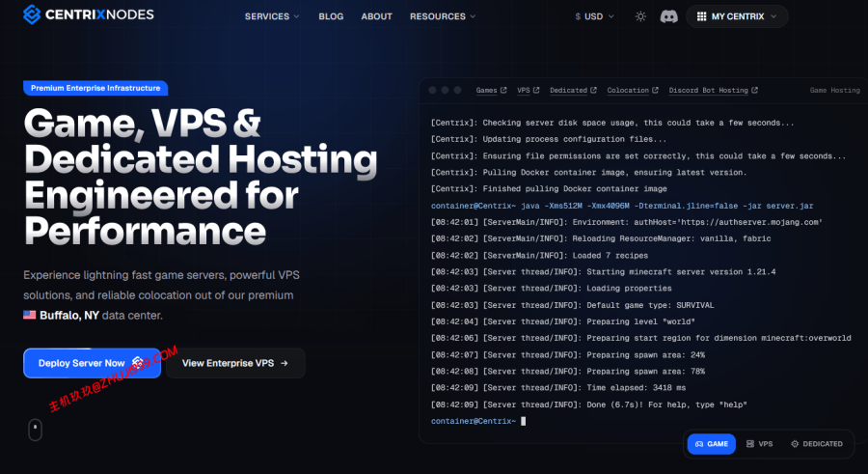
Task: Expand the Services menu
Action: coord(272,16)
